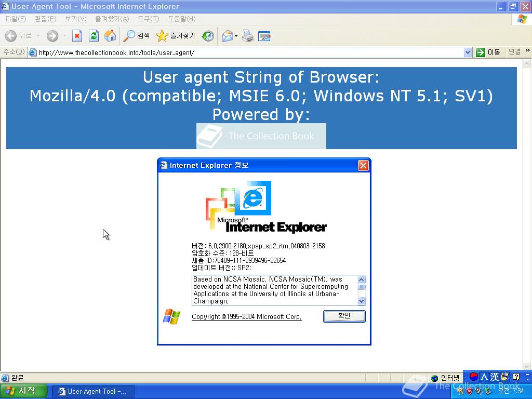
Task: Close the Internet Explorer 정보 dialog
Action: [x=363, y=165]
